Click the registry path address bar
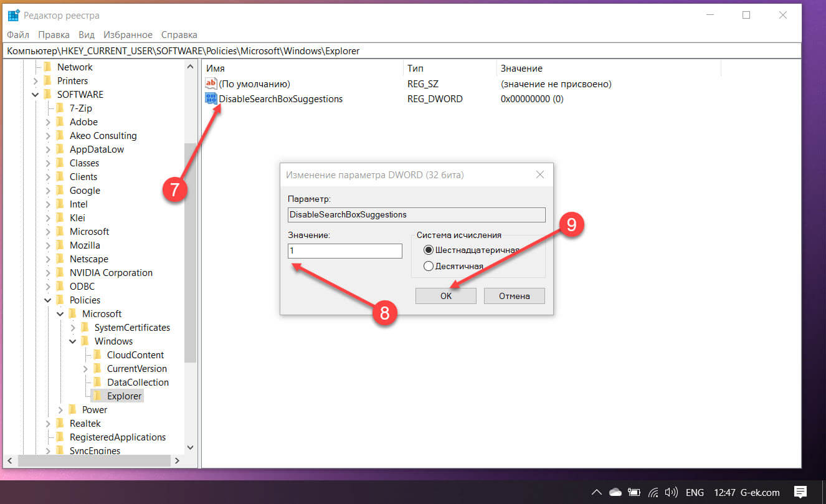Screen dimensions: 826x504 (402, 51)
